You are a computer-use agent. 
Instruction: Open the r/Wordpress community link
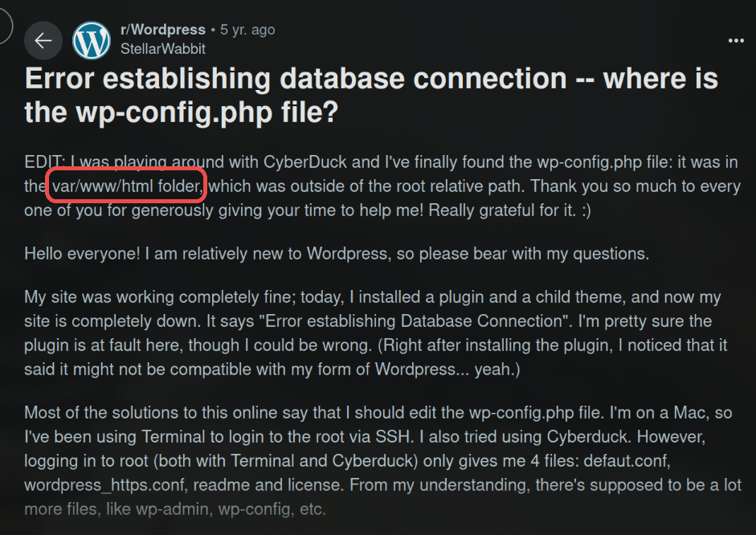point(163,30)
